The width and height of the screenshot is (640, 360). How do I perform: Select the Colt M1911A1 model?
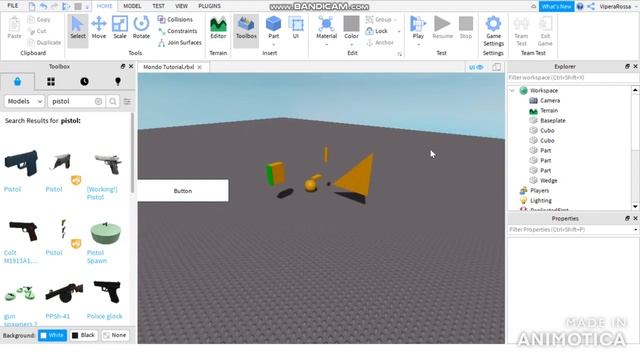pyautogui.click(x=23, y=231)
